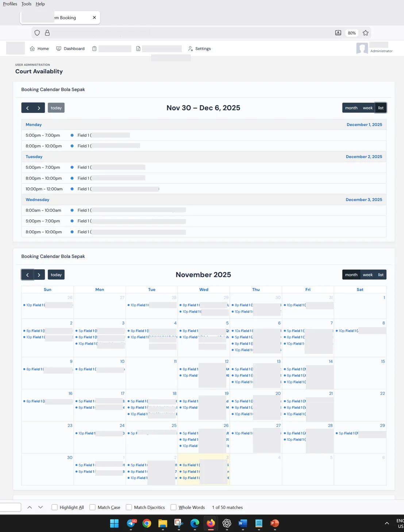This screenshot has height=532, width=404.
Task: Click the Nov 24 10p Field 1 event
Action: [100, 433]
